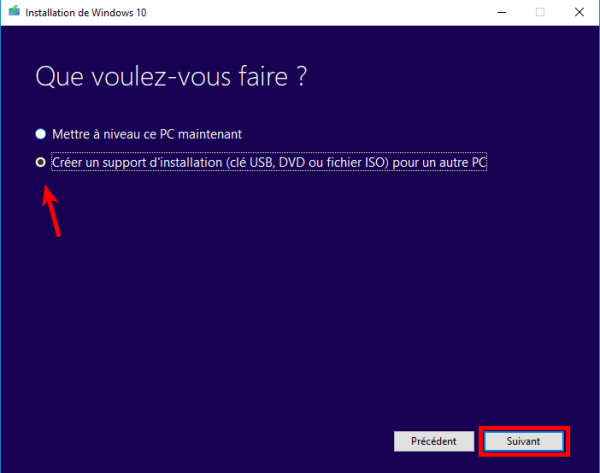600x473 pixels.
Task: Click the red highlight border around Suivant
Action: click(x=525, y=429)
